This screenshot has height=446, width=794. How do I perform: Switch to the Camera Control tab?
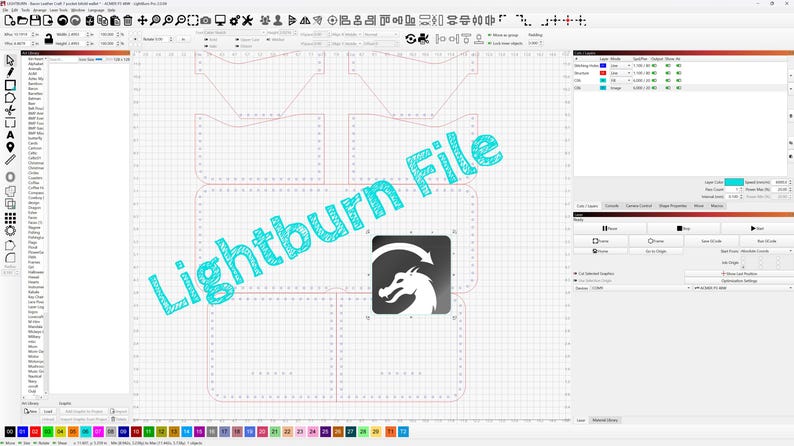639,206
